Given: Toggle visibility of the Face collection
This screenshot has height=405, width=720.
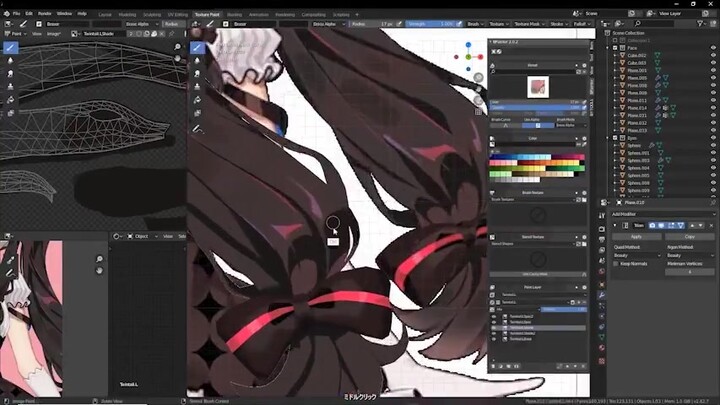Looking at the screenshot, I should [x=713, y=48].
